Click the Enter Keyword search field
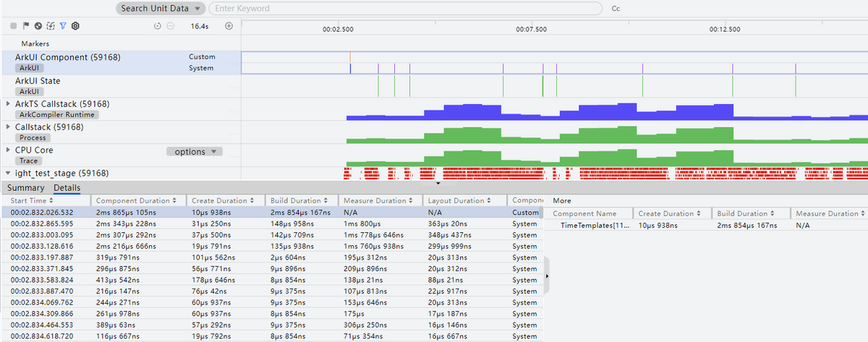 (405, 9)
